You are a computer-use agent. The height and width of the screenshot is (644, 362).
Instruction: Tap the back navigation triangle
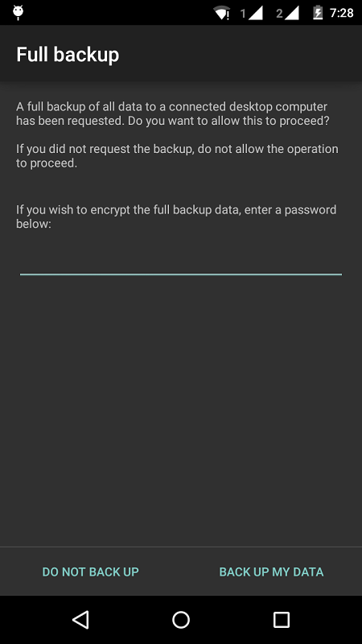point(80,620)
